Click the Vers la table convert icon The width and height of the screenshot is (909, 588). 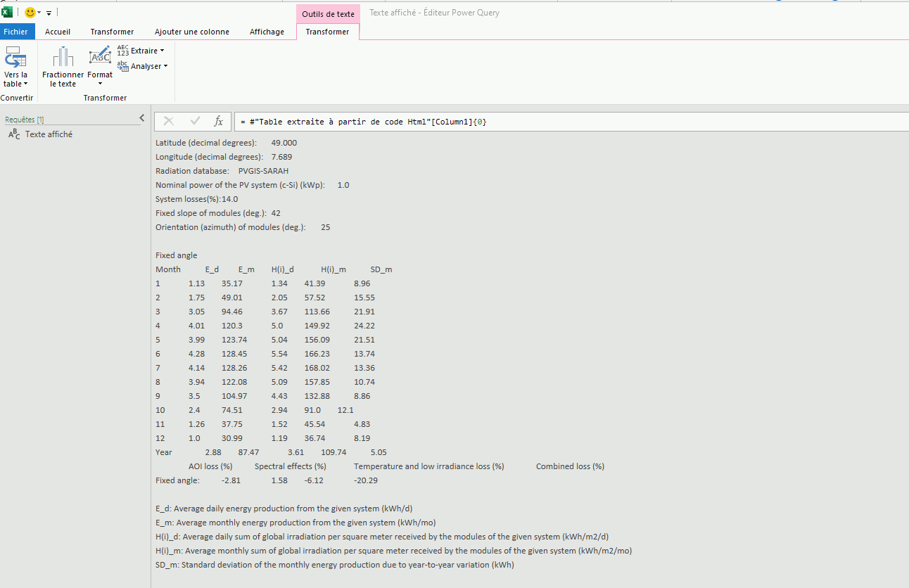(15, 58)
